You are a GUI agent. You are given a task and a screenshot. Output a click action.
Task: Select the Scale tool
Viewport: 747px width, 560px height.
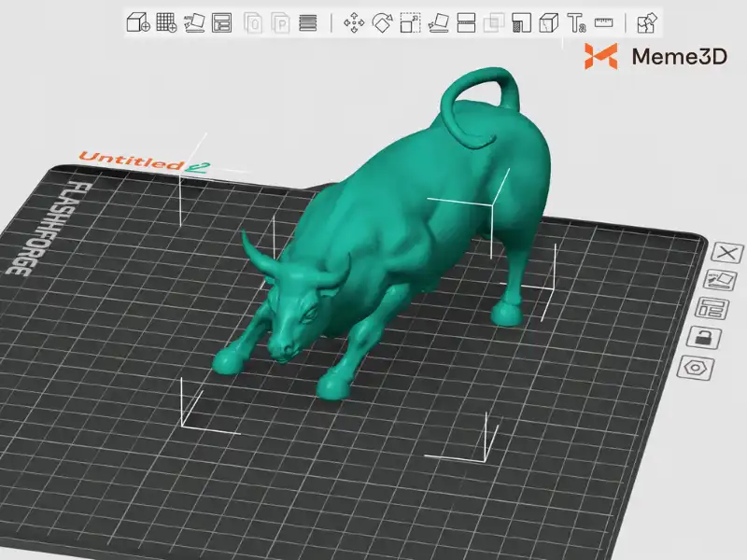coord(410,22)
